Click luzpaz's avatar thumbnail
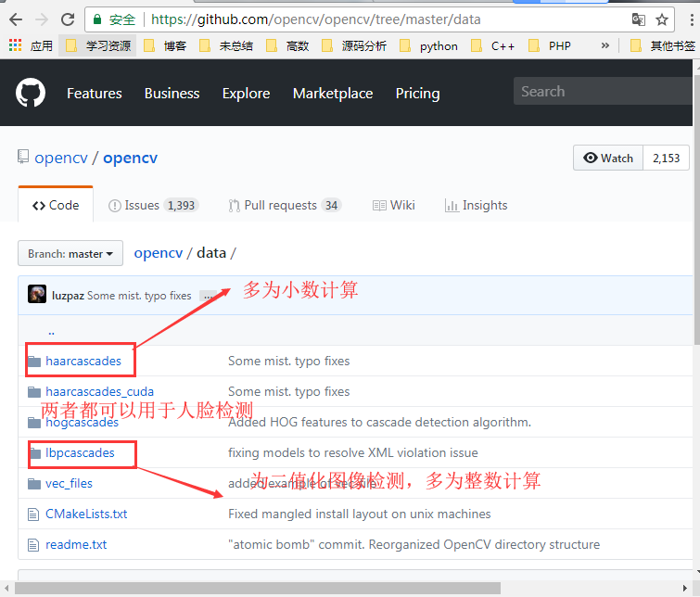 click(x=37, y=294)
